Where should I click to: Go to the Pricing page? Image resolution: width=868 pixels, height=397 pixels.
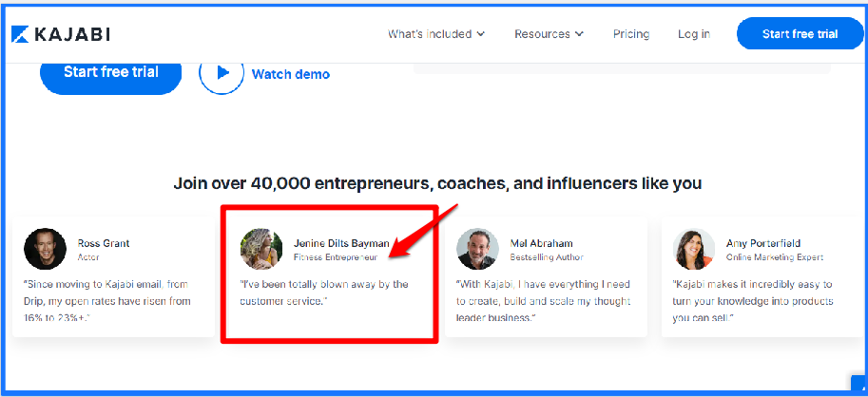[x=631, y=34]
